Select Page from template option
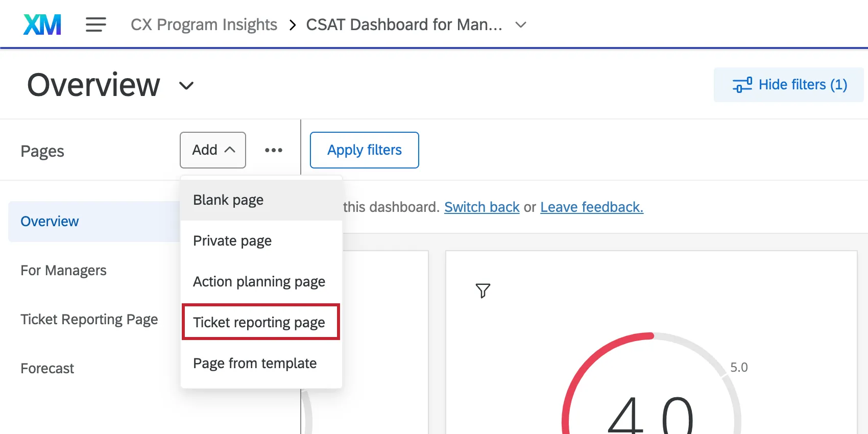868x434 pixels. click(255, 364)
